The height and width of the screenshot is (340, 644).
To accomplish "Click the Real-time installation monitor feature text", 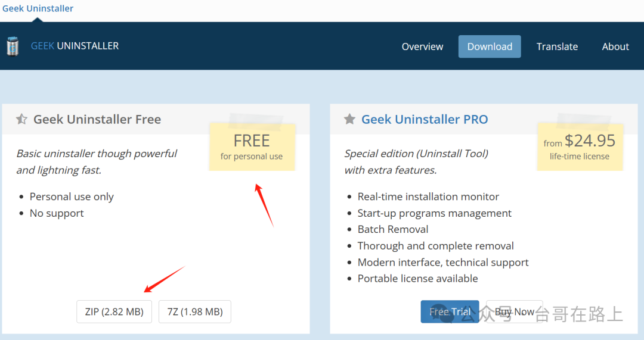I will pyautogui.click(x=428, y=196).
